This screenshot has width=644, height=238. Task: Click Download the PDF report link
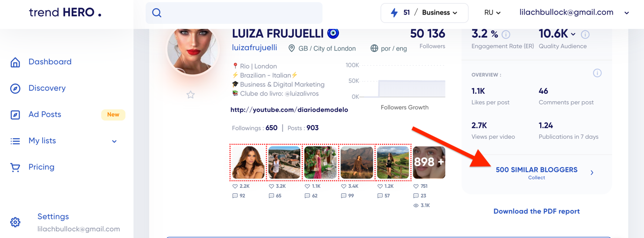[536, 211]
